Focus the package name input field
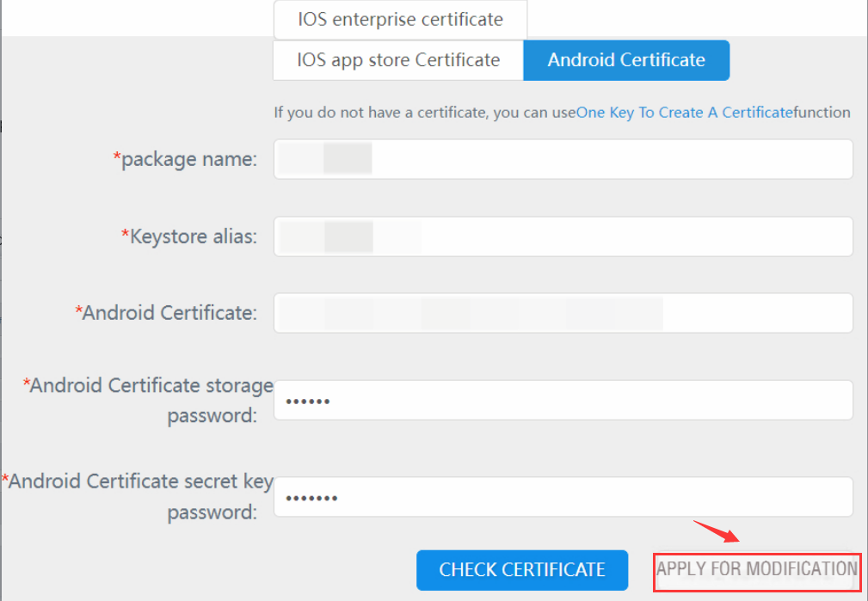Image resolution: width=868 pixels, height=601 pixels. [x=563, y=159]
